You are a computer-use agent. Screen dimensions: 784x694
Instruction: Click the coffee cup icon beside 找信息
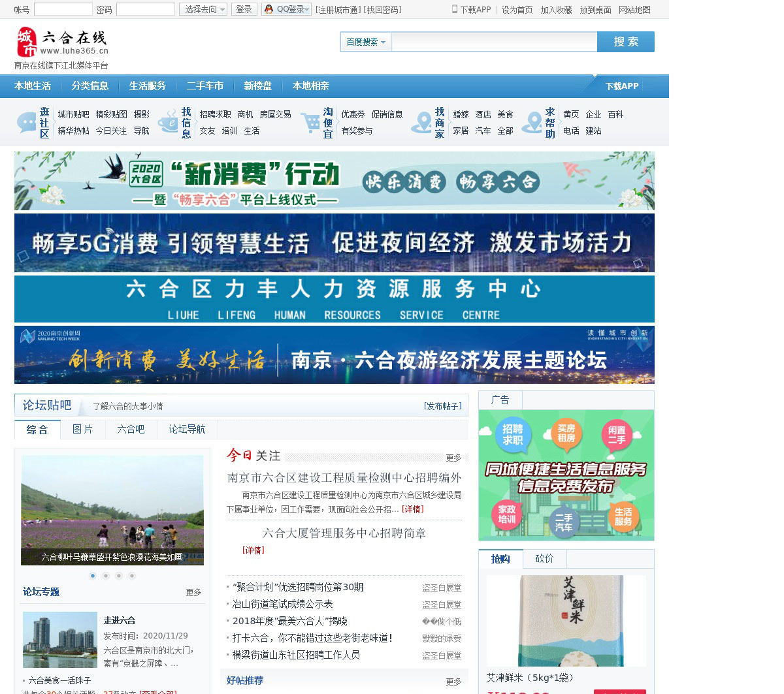[169, 122]
